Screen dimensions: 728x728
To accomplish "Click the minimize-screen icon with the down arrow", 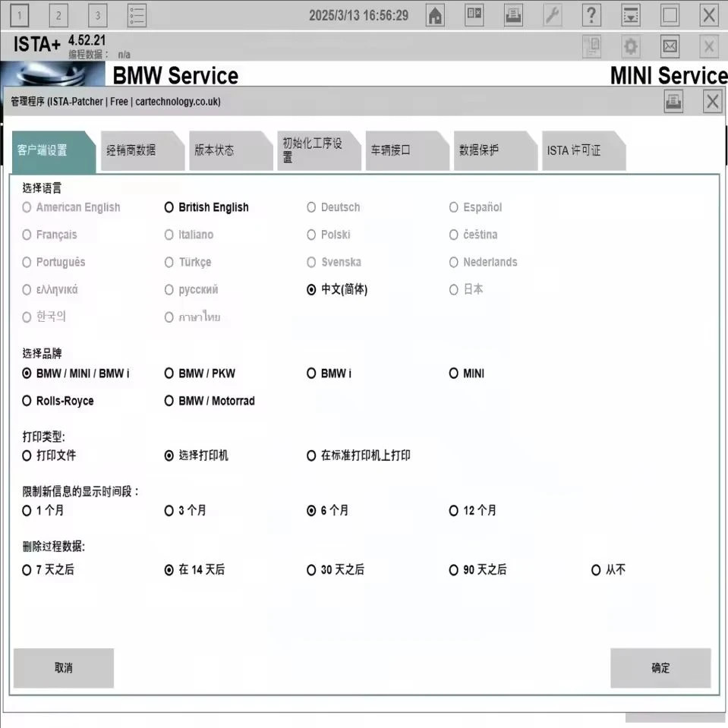I will click(x=630, y=14).
